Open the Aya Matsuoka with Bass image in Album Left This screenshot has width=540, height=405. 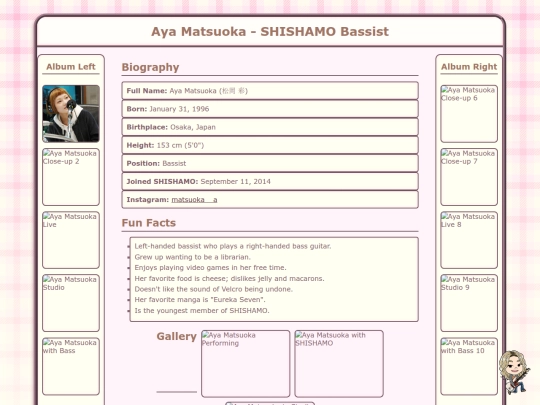coord(71,366)
